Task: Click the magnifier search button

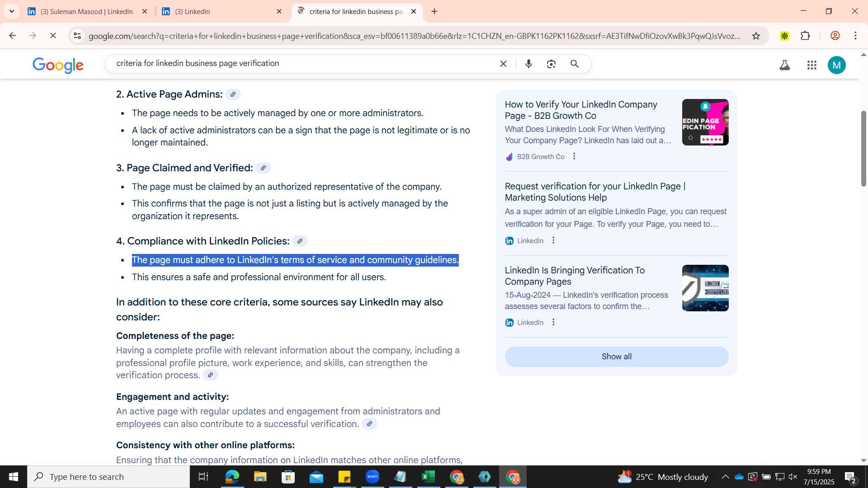Action: (x=575, y=64)
